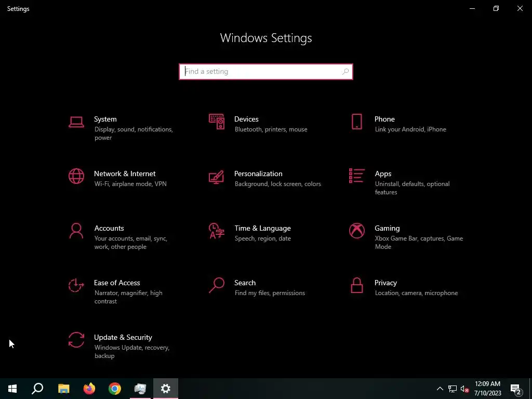Image resolution: width=532 pixels, height=399 pixels.
Task: Click the Devices keyboard-speaker icon
Action: click(x=217, y=122)
